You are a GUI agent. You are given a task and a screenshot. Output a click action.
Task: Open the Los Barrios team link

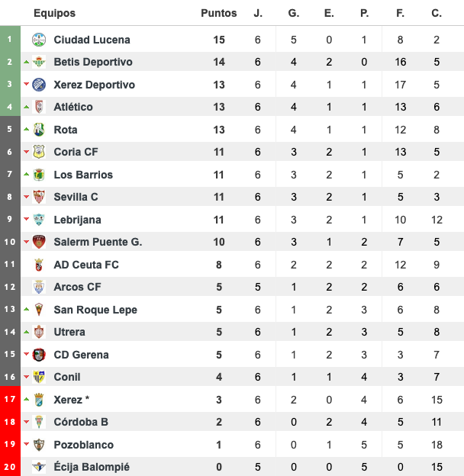click(x=83, y=175)
